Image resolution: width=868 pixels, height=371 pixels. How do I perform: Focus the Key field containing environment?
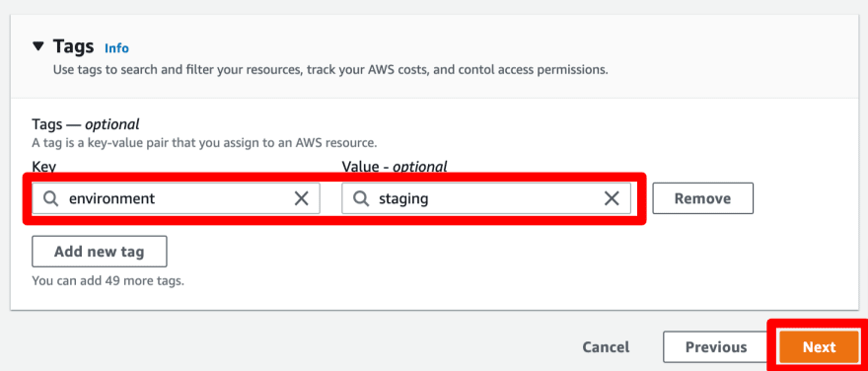pyautogui.click(x=176, y=198)
